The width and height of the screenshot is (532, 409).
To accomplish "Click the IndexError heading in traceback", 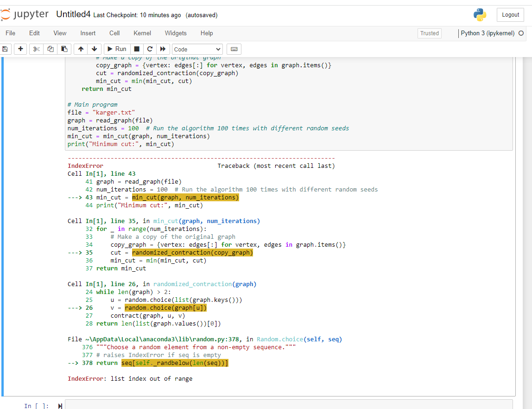I will pos(85,166).
